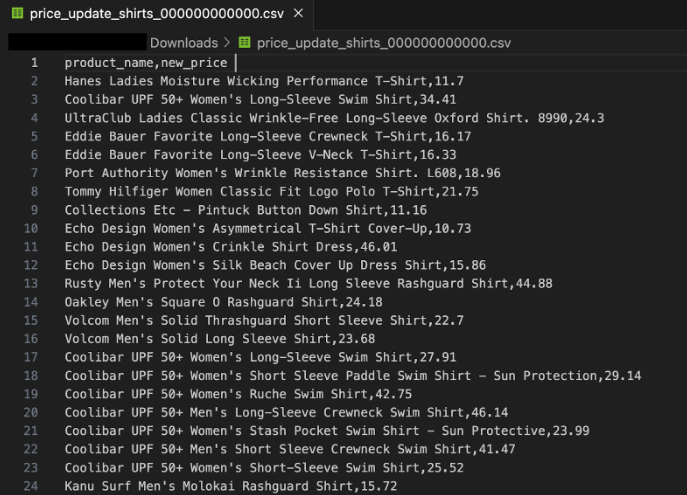Click the Coolibar Ruche Swim Shirt,42.75 line
Image resolution: width=687 pixels, height=495 pixels.
tap(238, 394)
